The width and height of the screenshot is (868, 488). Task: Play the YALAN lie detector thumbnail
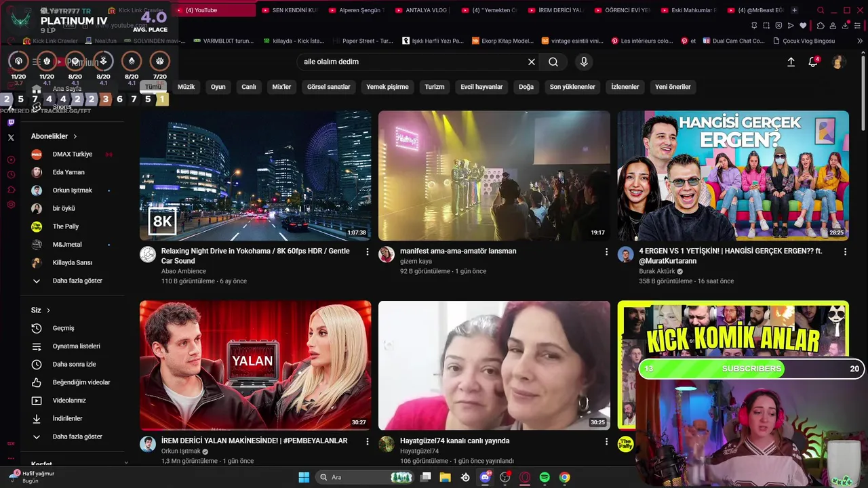point(256,365)
